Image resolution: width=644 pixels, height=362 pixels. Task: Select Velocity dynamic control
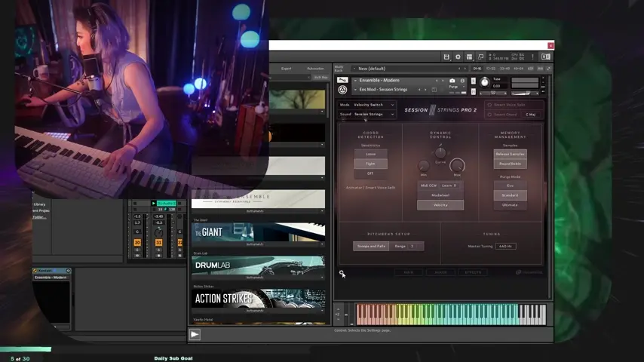click(440, 205)
